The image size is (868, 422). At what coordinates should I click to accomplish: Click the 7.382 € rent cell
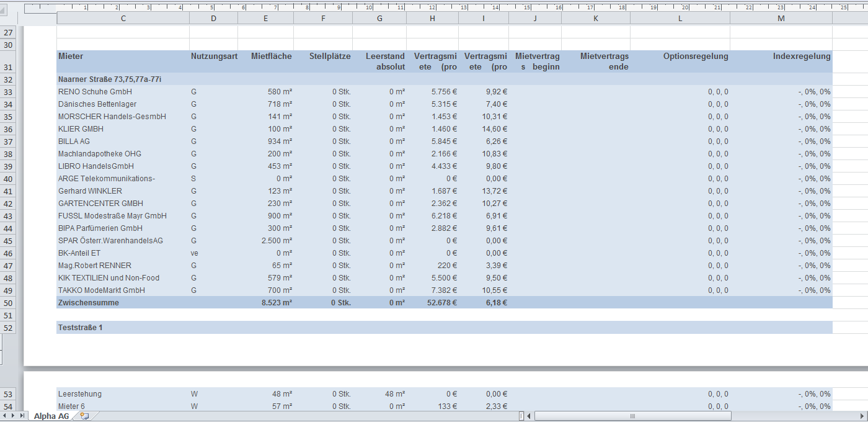point(433,290)
